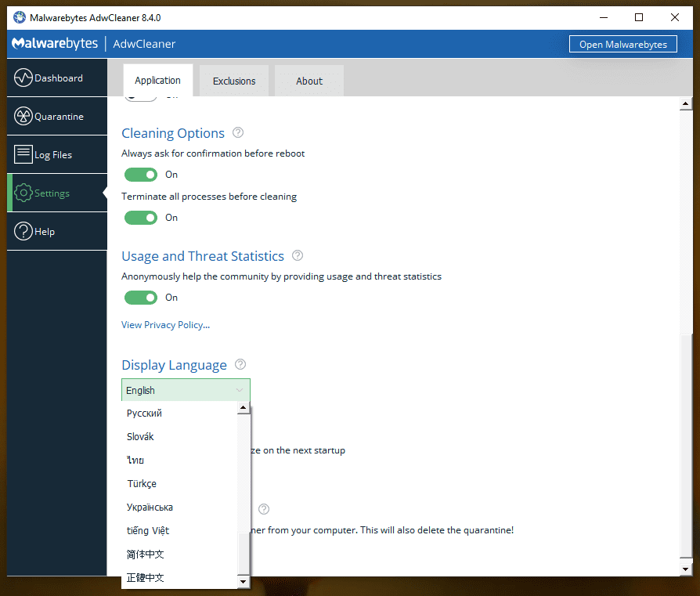Toggle anonymous usage statistics switch
Image resolution: width=700 pixels, height=596 pixels.
click(x=141, y=298)
